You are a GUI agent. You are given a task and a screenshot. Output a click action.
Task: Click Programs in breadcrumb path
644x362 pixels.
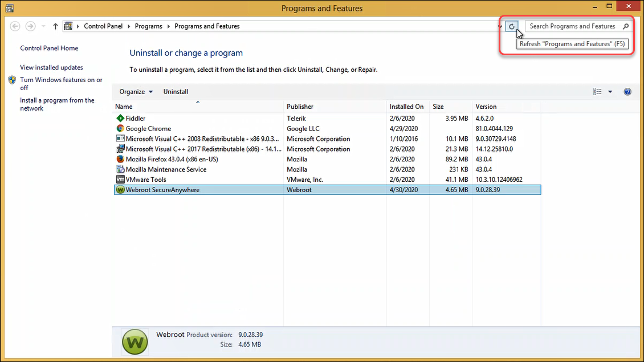(149, 26)
